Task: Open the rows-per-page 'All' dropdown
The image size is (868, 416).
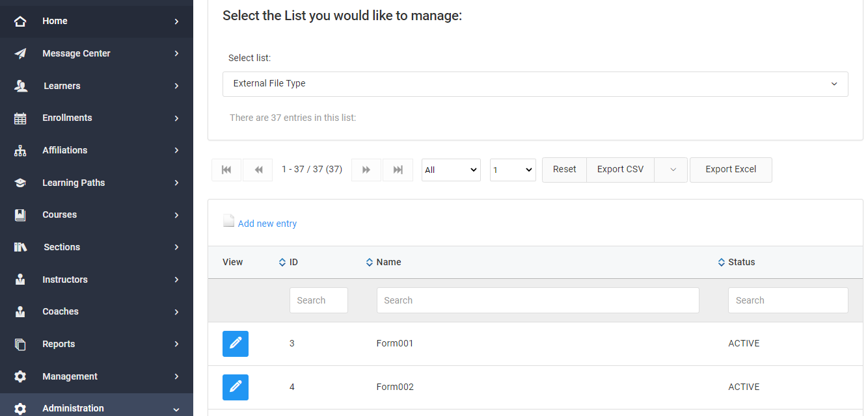Action: 451,170
